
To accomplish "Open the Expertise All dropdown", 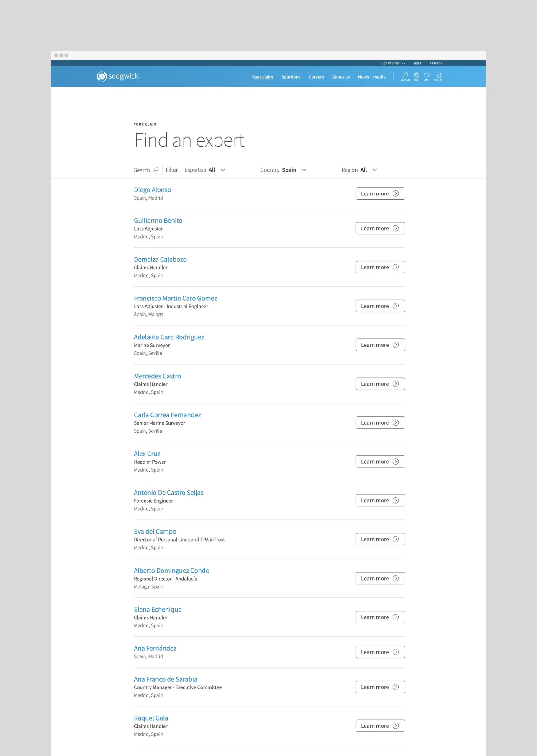I will pyautogui.click(x=205, y=170).
